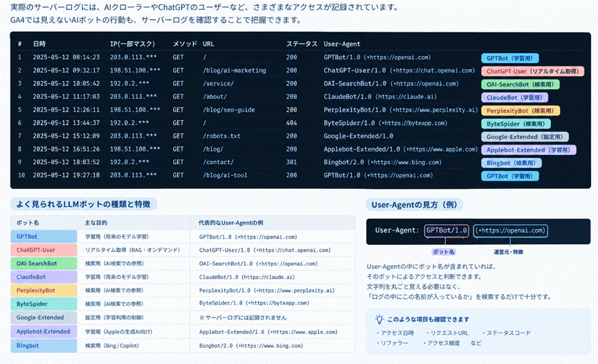Image resolution: width=598 pixels, height=364 pixels.
Task: Select the yellow PerplexityBot cell in the bot types table
Action: point(44,291)
